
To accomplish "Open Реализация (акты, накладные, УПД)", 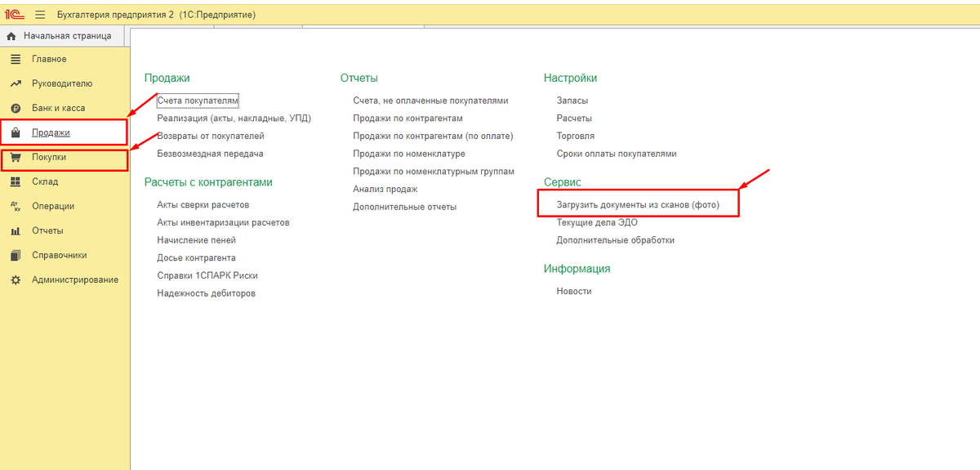I will [x=234, y=119].
